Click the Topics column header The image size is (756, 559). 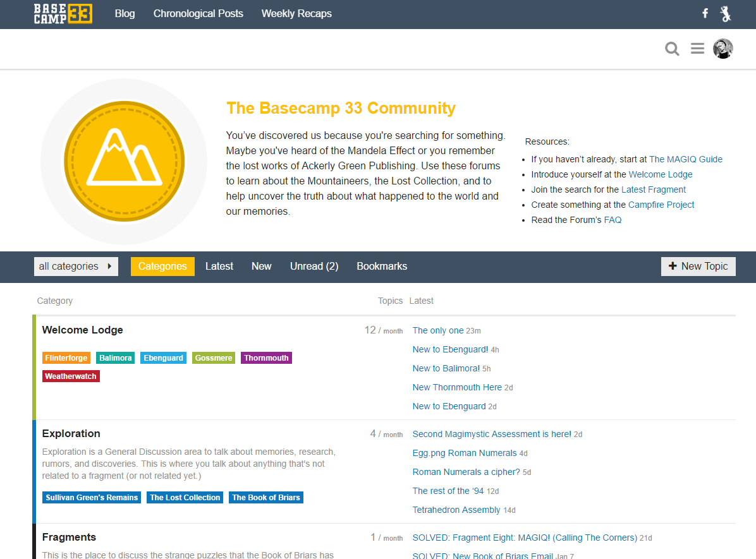390,301
